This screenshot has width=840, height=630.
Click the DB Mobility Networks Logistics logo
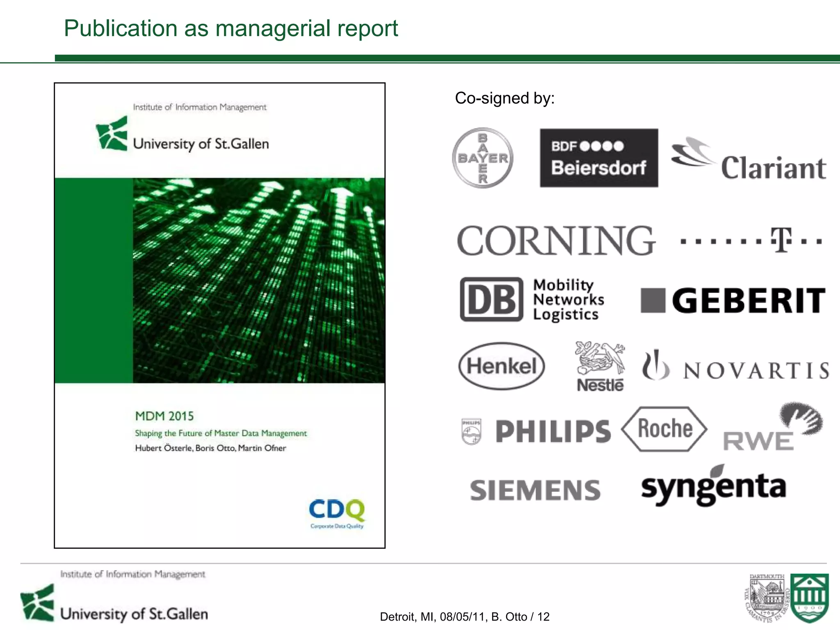tap(532, 300)
